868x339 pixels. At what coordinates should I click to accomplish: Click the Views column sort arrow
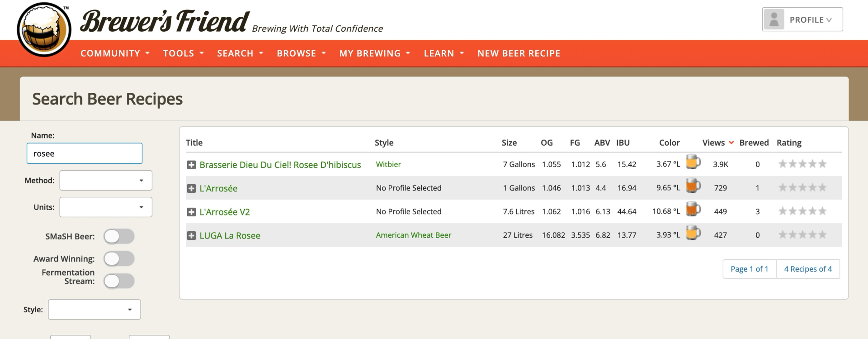pos(731,143)
